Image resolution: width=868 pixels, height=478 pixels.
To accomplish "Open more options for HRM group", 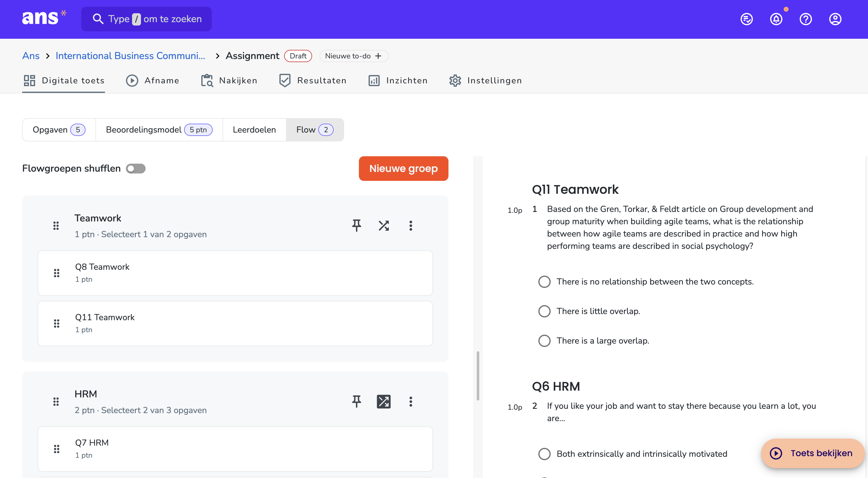I will 410,401.
